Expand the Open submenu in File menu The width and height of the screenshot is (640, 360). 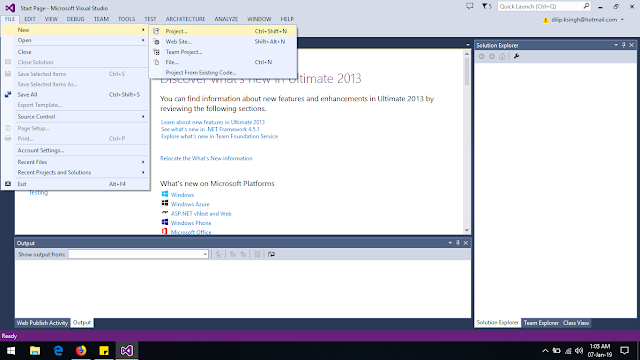pyautogui.click(x=76, y=40)
